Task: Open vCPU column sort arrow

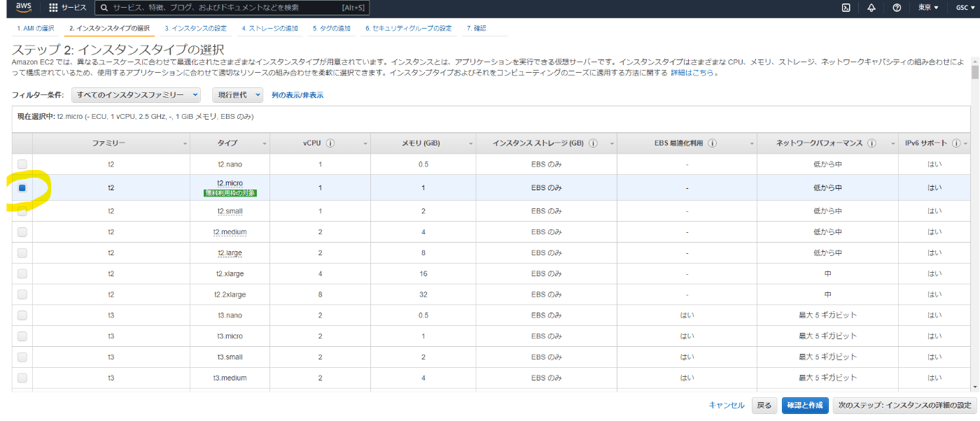Action: pyautogui.click(x=365, y=143)
